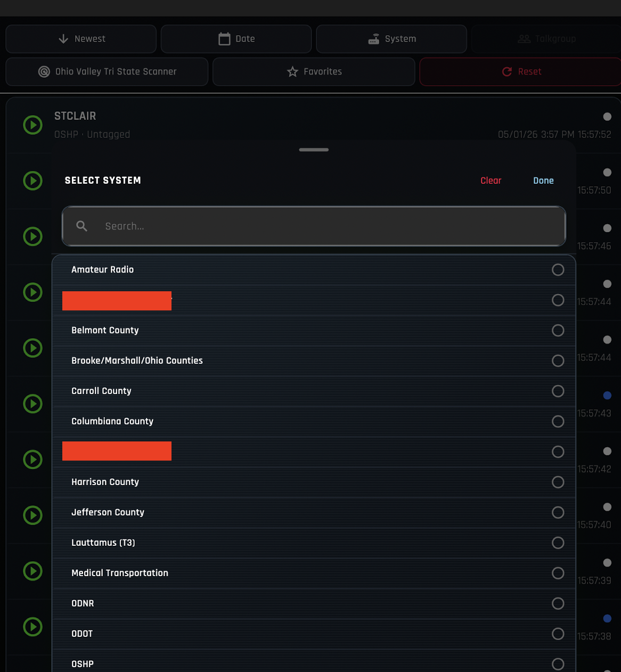
Task: Click the status dot on STCLAIR row
Action: tap(607, 117)
